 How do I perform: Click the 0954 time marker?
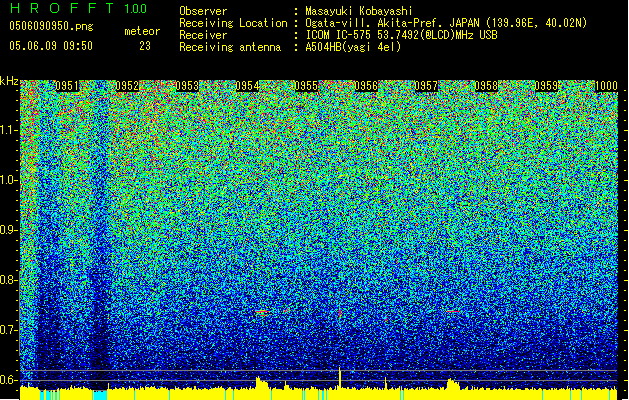tap(247, 86)
